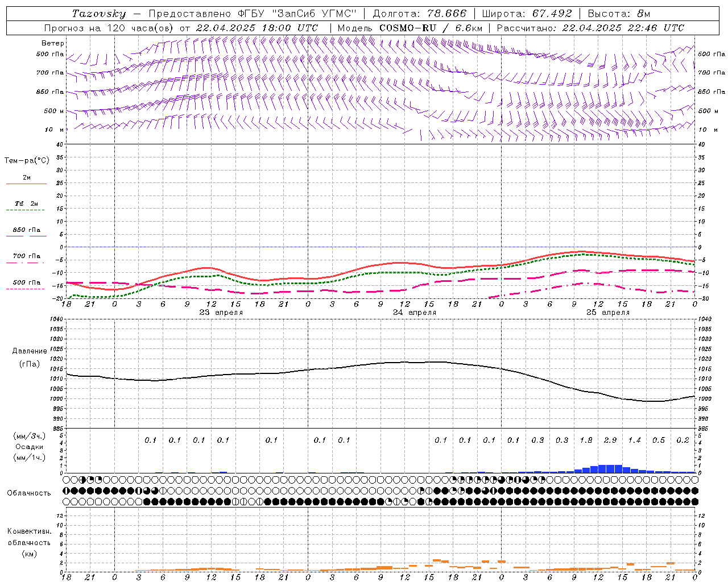
Task: Click the Облачность cloudiness label
Action: click(29, 493)
